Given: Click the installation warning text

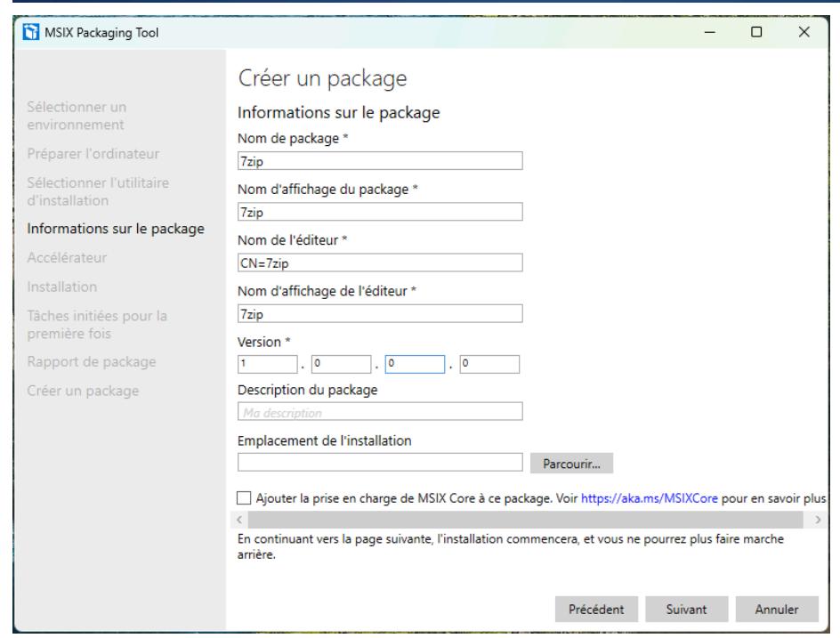Looking at the screenshot, I should point(511,546).
